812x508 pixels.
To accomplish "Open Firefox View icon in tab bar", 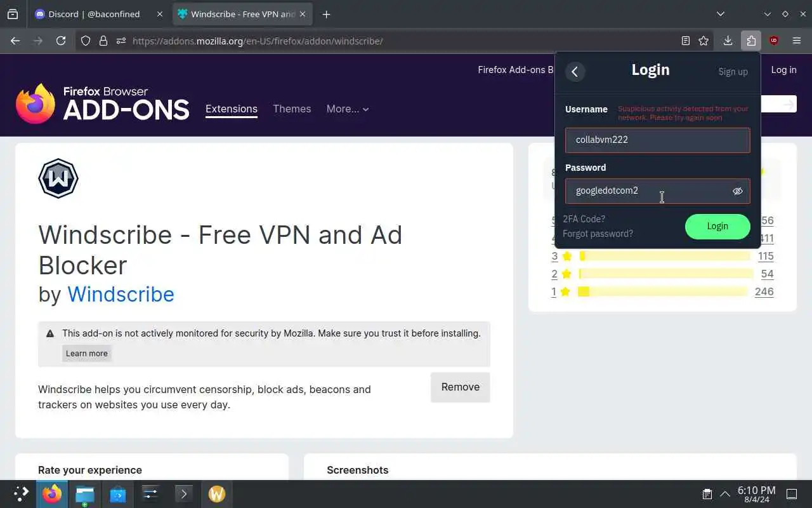I will coord(13,14).
